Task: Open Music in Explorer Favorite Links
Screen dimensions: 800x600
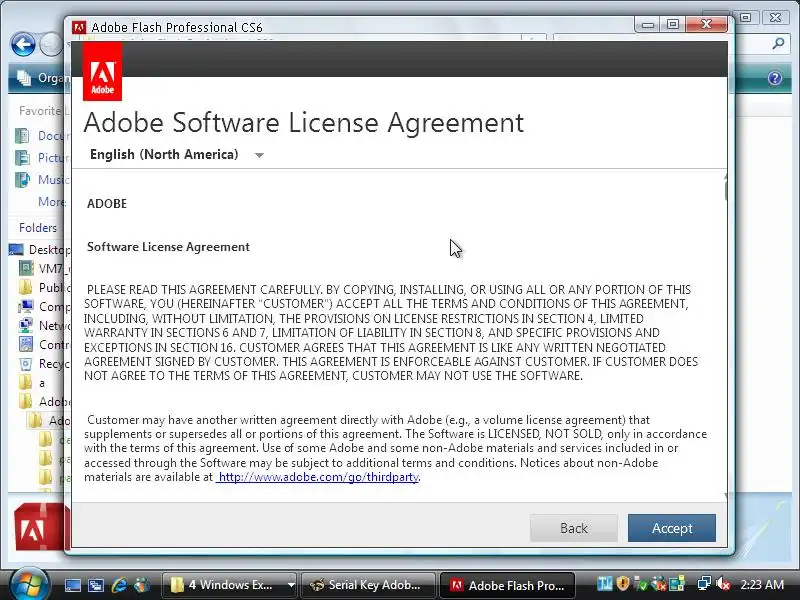Action: point(43,180)
